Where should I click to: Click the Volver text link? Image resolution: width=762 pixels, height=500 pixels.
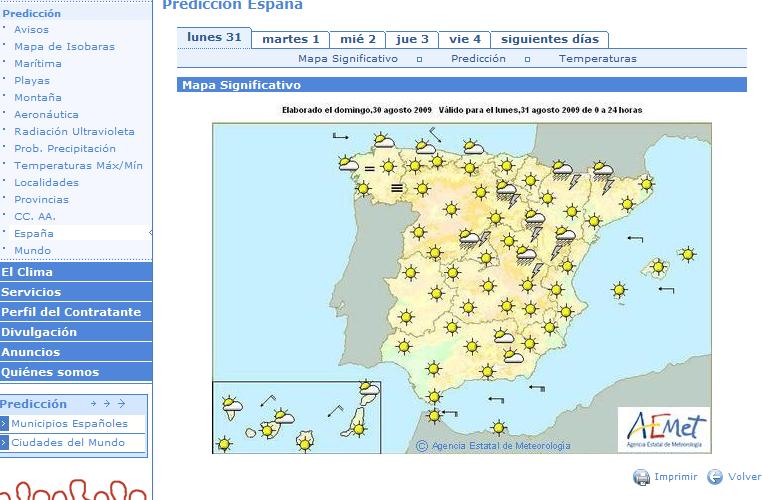(745, 477)
